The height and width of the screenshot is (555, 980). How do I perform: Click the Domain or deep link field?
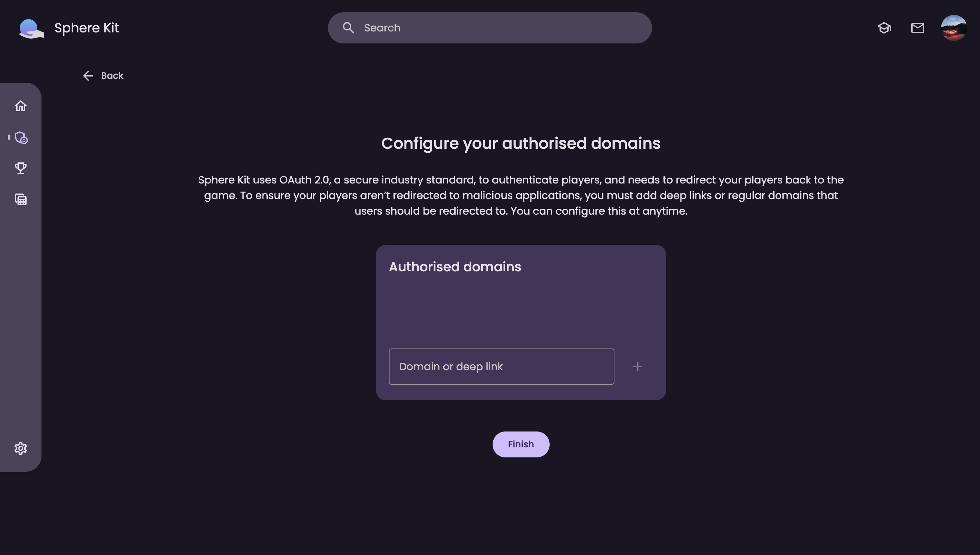pos(501,367)
